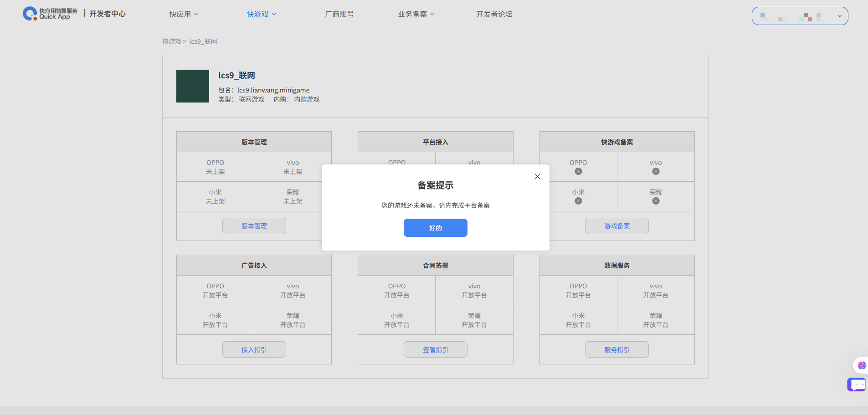
Task: Click 荣耀 filing status X icon
Action: pos(656,201)
